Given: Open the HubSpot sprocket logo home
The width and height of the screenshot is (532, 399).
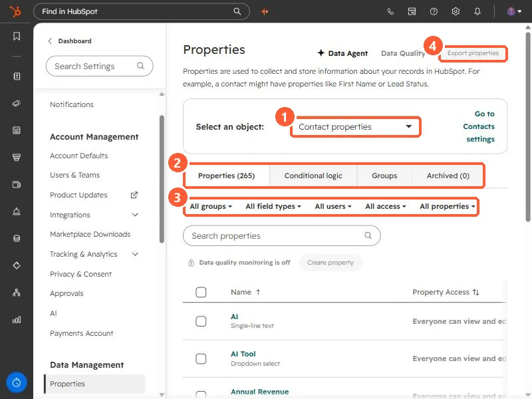Looking at the screenshot, I should pyautogui.click(x=15, y=11).
